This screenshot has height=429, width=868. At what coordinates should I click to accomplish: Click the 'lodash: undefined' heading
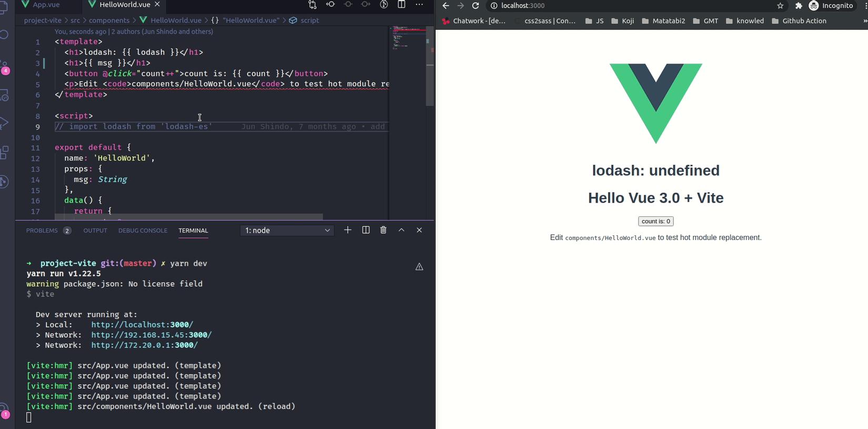pyautogui.click(x=656, y=171)
